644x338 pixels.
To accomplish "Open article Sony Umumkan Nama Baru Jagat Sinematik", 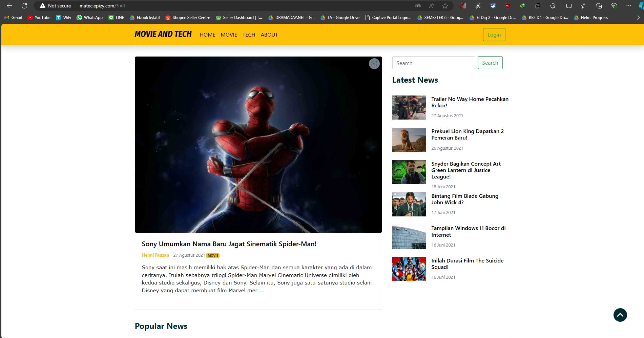I will (x=229, y=244).
